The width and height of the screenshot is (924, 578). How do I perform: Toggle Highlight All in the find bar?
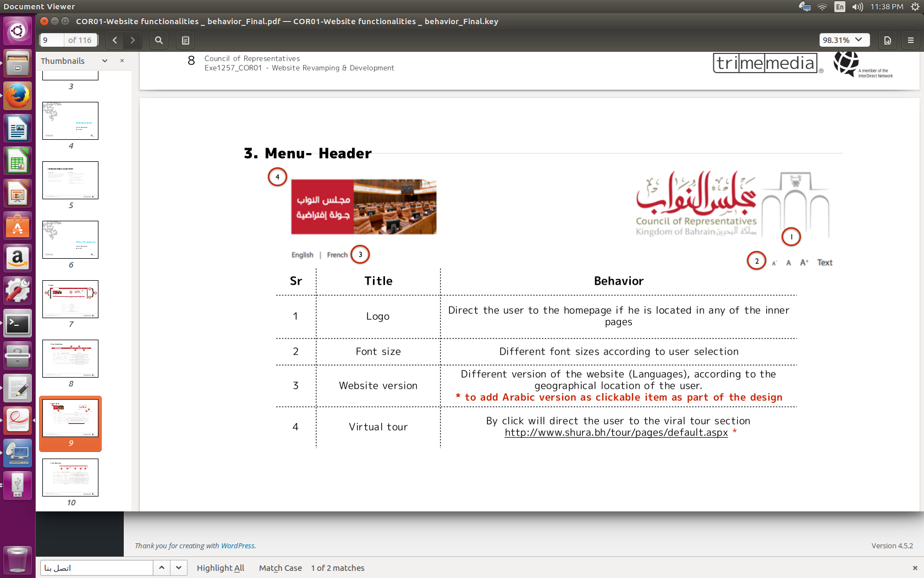221,568
